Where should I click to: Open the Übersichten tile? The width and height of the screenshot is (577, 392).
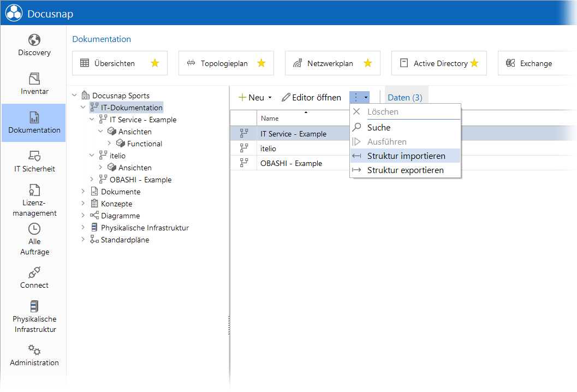120,63
